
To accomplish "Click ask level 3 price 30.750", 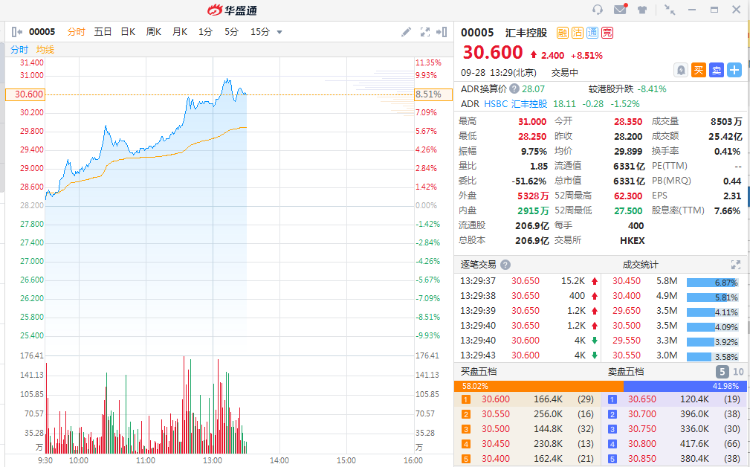I will 642,429.
